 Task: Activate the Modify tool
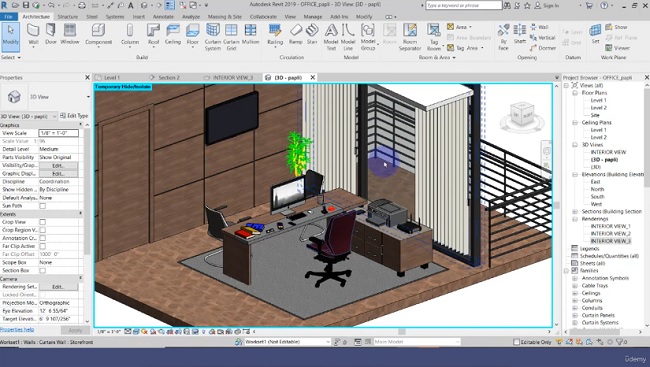pyautogui.click(x=10, y=36)
